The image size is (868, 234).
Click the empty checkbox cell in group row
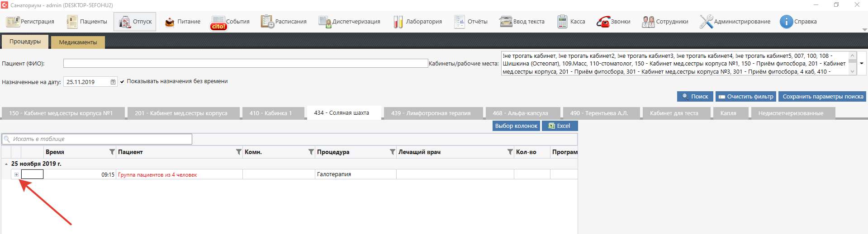(x=32, y=174)
